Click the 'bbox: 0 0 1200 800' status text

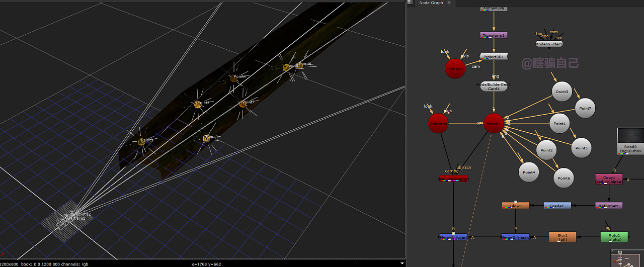pos(40,264)
